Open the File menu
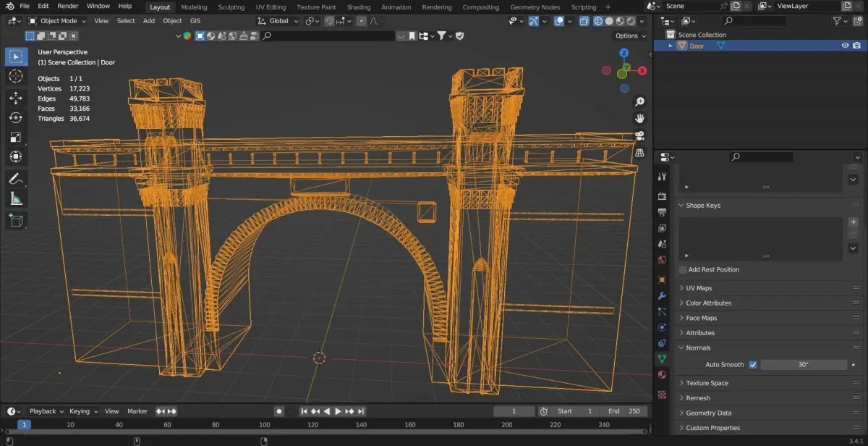The height and width of the screenshot is (446, 868). [x=25, y=6]
